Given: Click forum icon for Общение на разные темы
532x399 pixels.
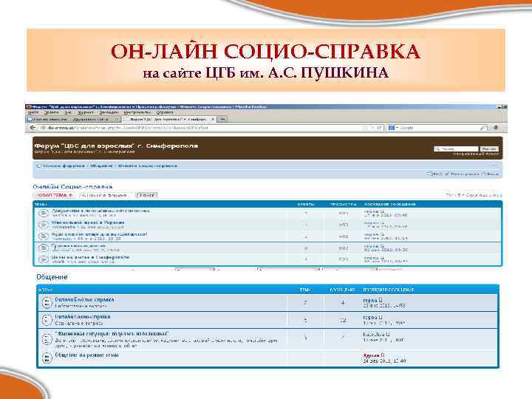Looking at the screenshot, I should coord(47,358).
